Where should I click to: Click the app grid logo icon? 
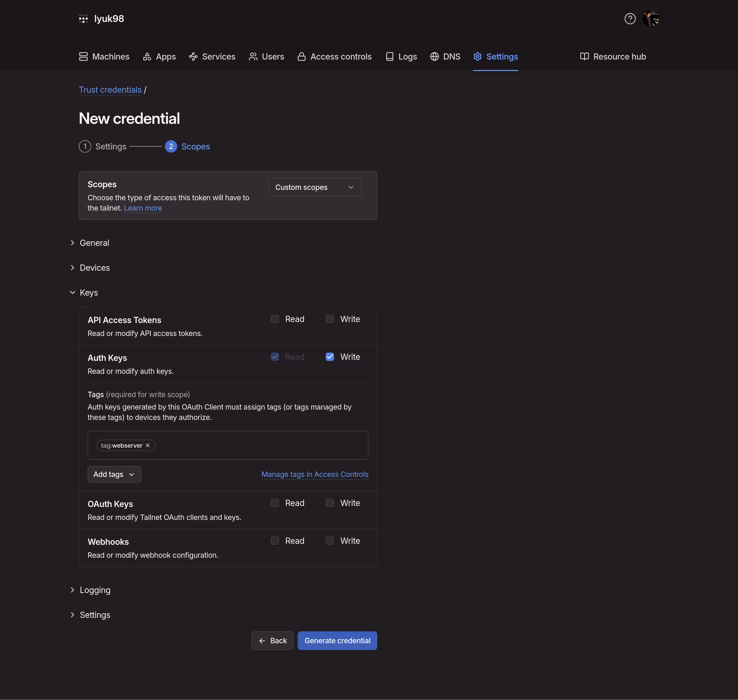pyautogui.click(x=83, y=19)
